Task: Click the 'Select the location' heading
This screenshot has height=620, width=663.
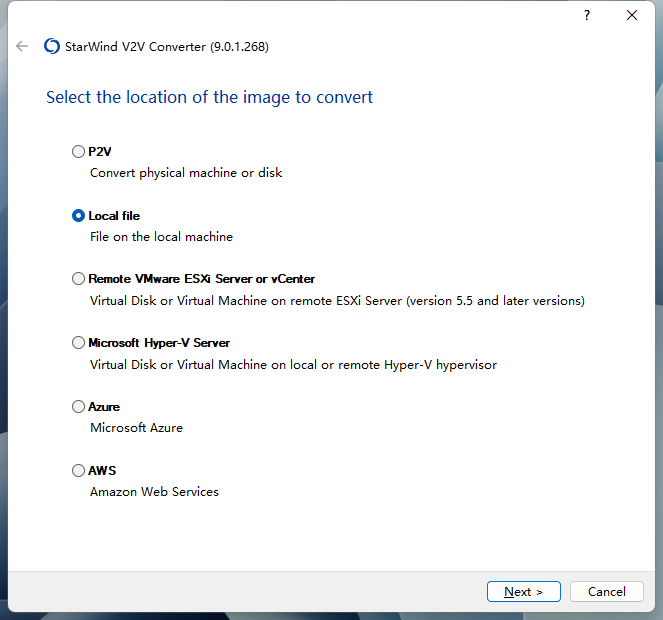Action: coord(209,97)
